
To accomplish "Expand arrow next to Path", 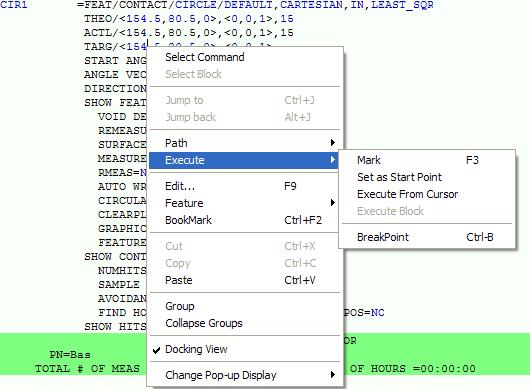I will point(333,143).
